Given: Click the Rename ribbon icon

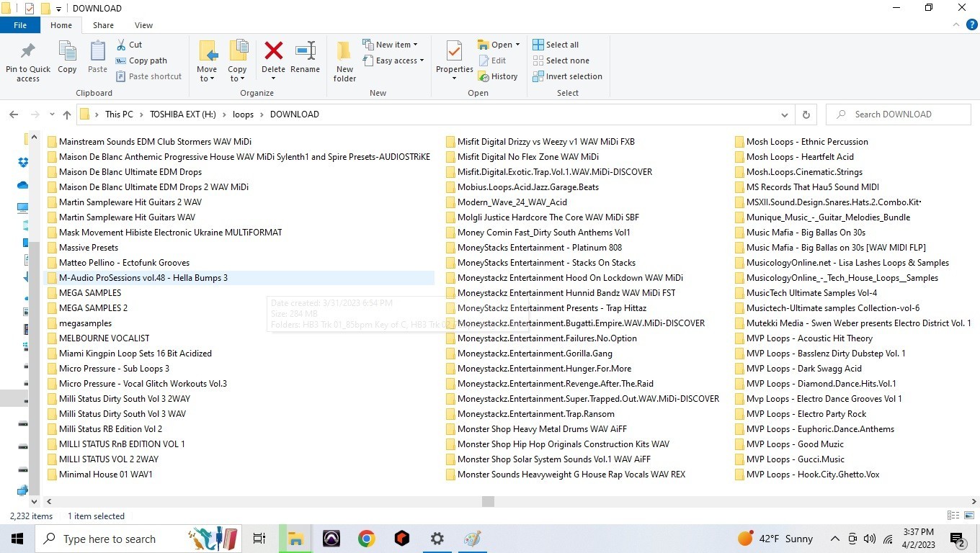Looking at the screenshot, I should pos(305,58).
